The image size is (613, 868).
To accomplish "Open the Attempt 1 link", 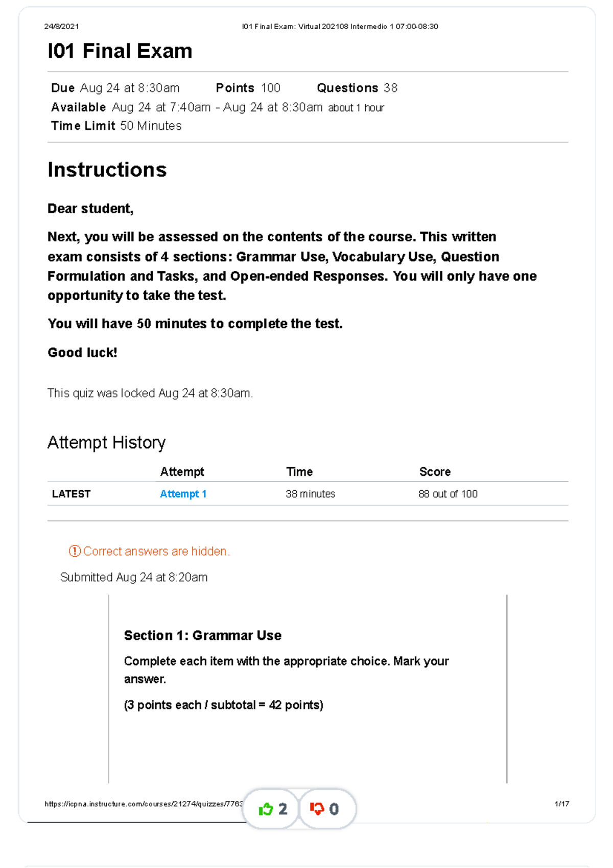I will [x=183, y=494].
